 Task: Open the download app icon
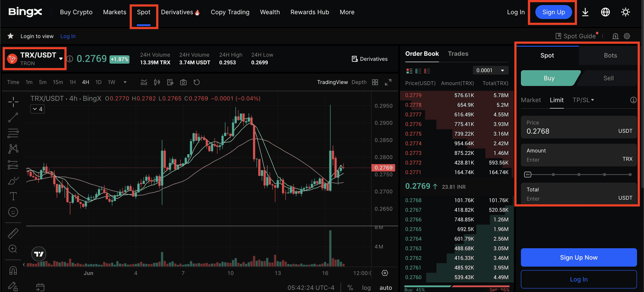585,12
